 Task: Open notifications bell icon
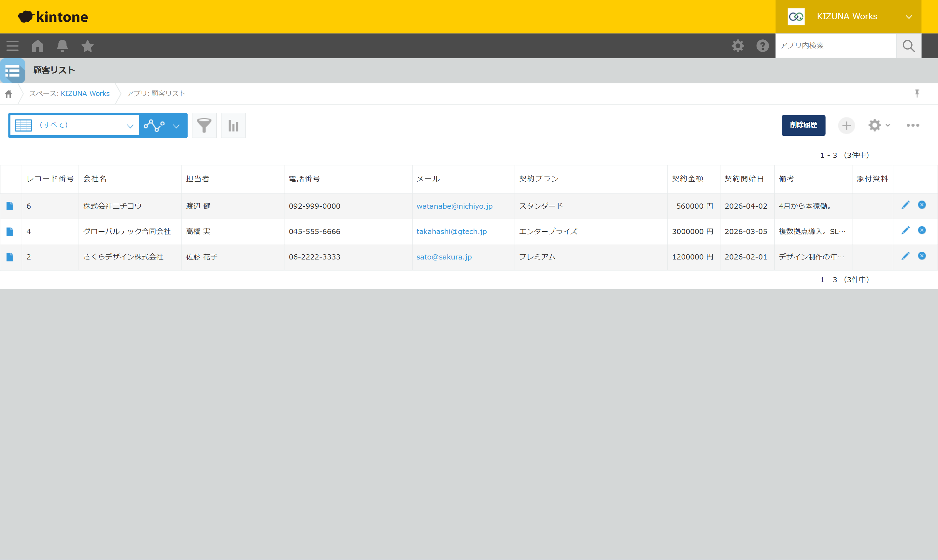pyautogui.click(x=62, y=46)
